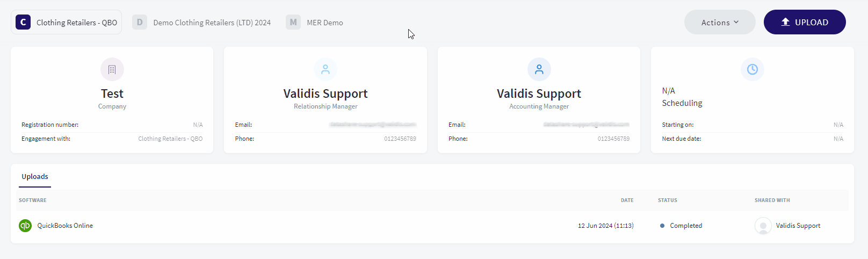Image resolution: width=868 pixels, height=259 pixels.
Task: Click the Validis Support avatar in Shared With
Action: [x=763, y=226]
